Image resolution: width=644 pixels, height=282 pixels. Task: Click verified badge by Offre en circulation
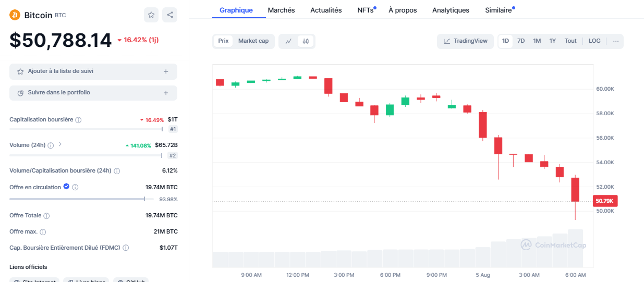[x=66, y=187]
